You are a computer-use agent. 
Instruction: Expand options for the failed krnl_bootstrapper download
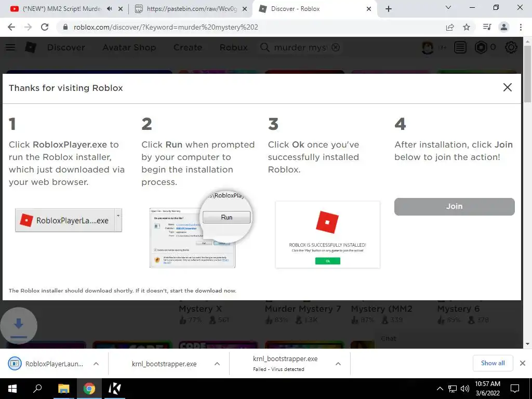click(x=338, y=364)
